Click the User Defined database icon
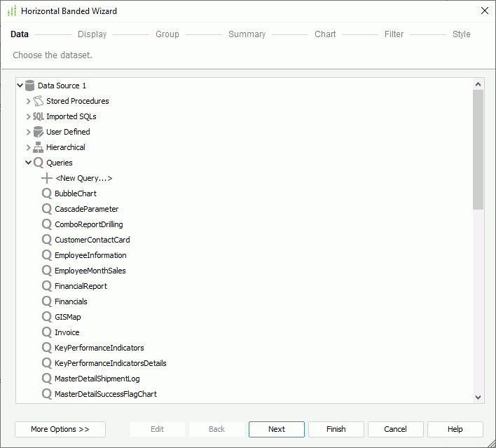The width and height of the screenshot is (496, 448). [x=39, y=132]
